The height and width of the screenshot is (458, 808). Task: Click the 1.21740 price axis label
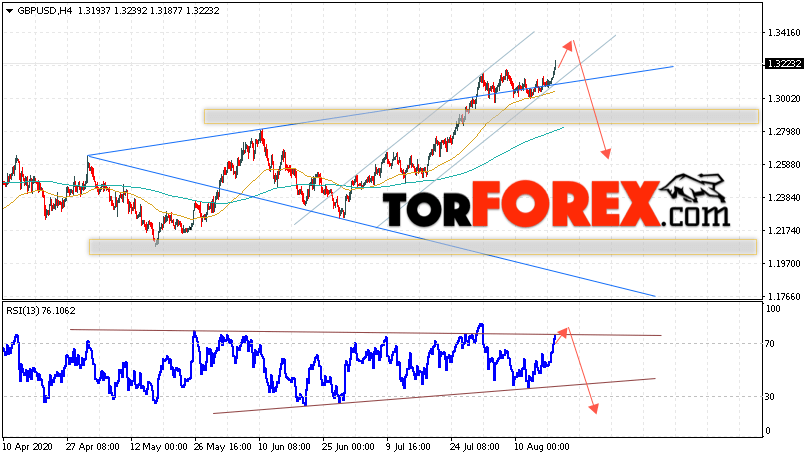pos(784,231)
